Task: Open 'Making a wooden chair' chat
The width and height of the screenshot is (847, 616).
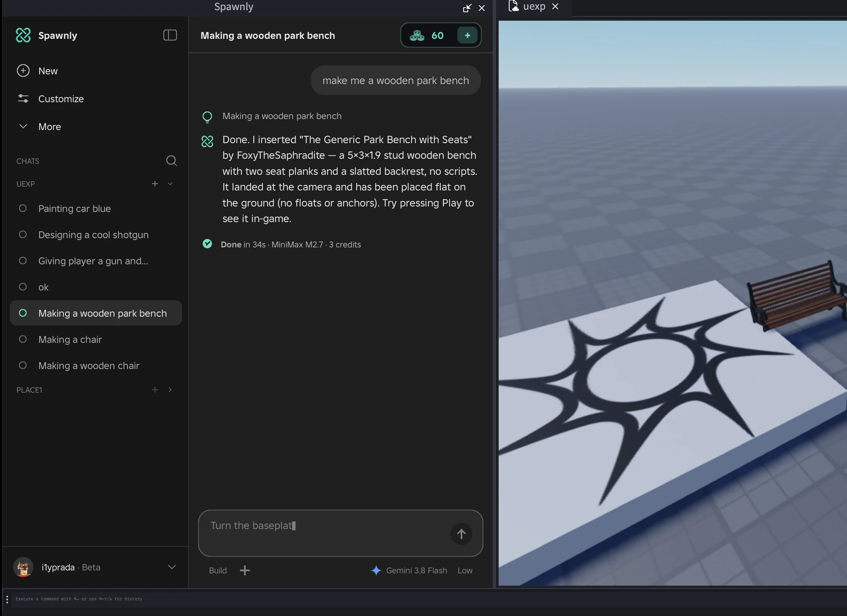Action: pos(96,366)
